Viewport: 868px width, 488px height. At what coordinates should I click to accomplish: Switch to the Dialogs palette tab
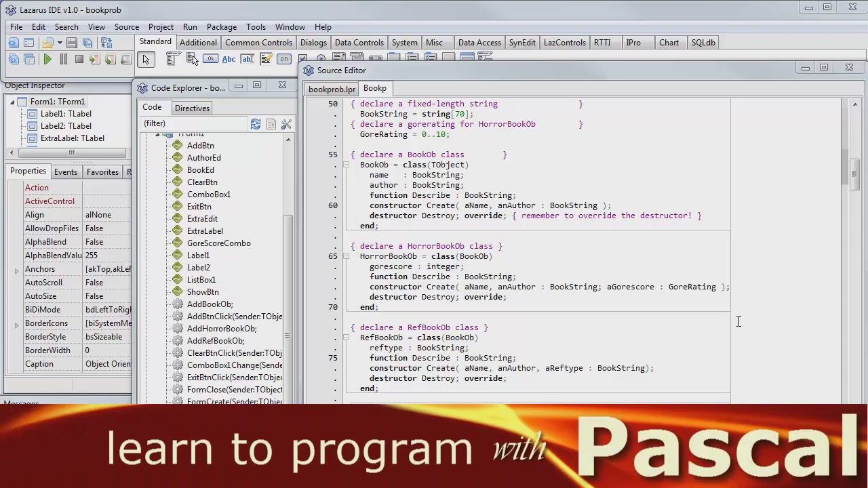[x=313, y=43]
